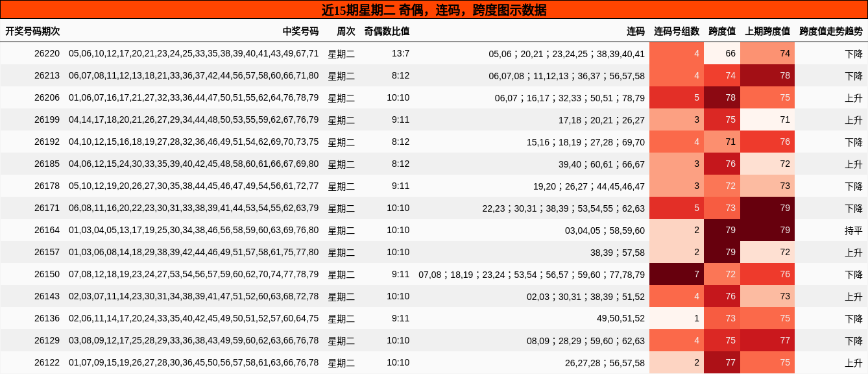This screenshot has height=374, width=868.
Task: Click the 8:12 ratio in row 26192
Action: coord(400,142)
